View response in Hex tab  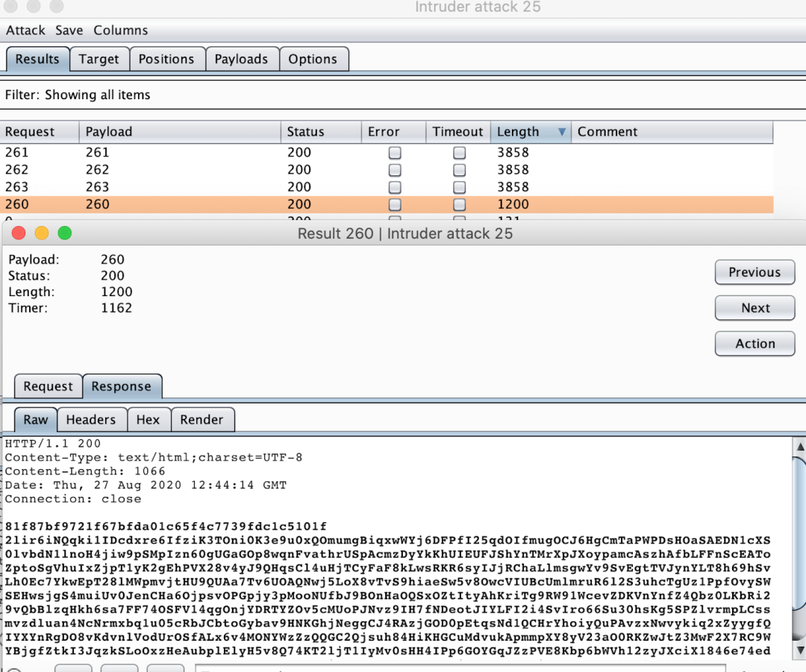click(x=148, y=420)
